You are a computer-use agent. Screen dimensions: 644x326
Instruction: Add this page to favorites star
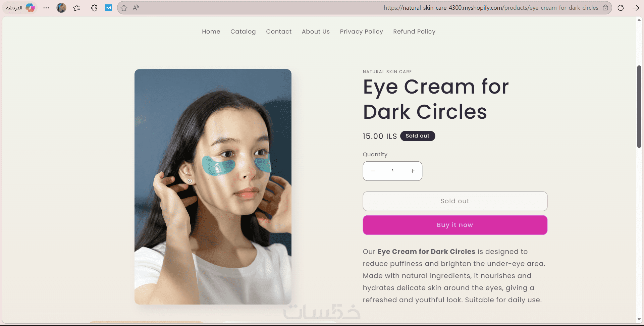tap(124, 8)
